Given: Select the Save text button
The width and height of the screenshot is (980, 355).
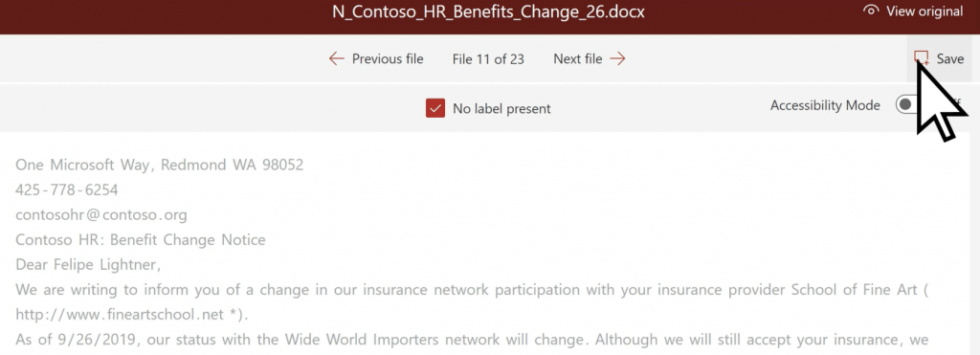Looking at the screenshot, I should coord(950,58).
